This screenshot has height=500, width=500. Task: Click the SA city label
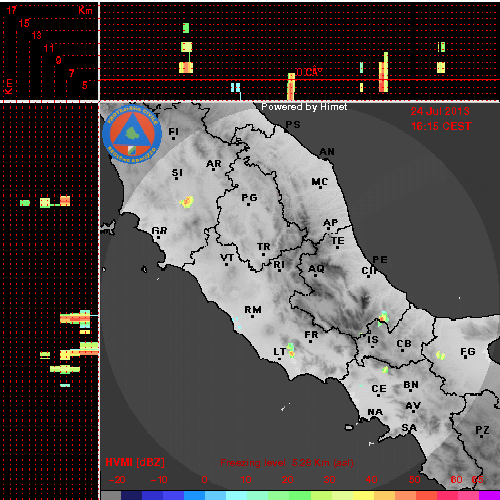409,427
